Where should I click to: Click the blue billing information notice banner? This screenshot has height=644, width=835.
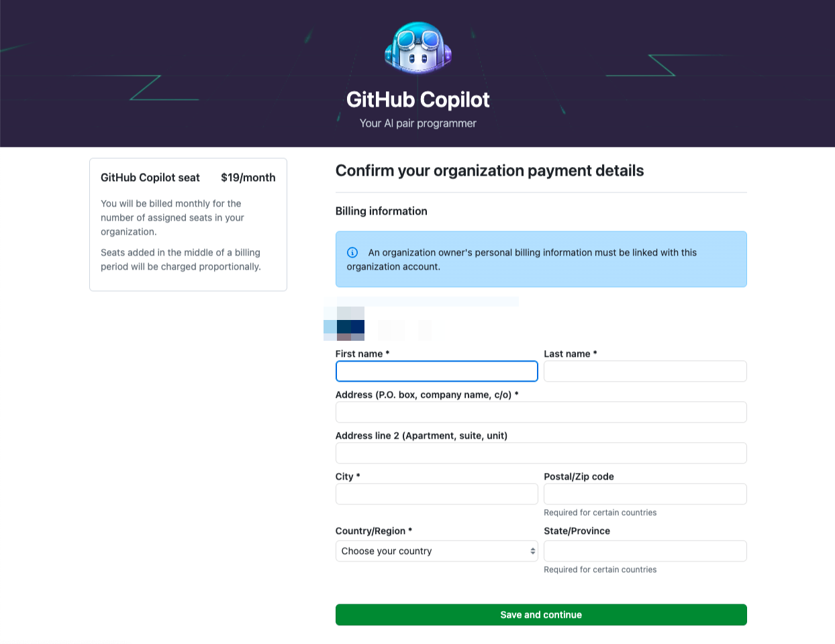point(541,259)
